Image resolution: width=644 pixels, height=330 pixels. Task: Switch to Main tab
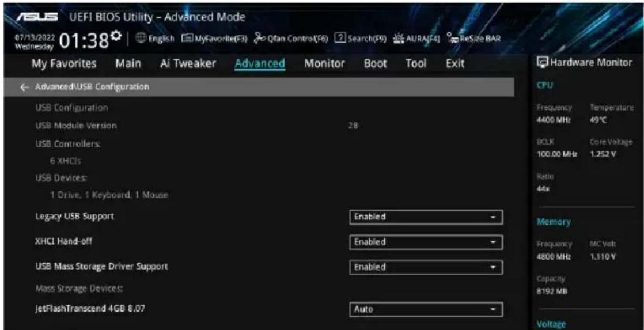pos(128,63)
